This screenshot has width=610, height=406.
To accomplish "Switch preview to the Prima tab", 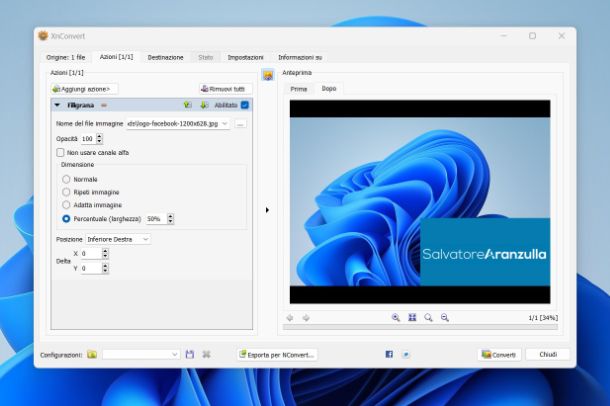I will (299, 89).
